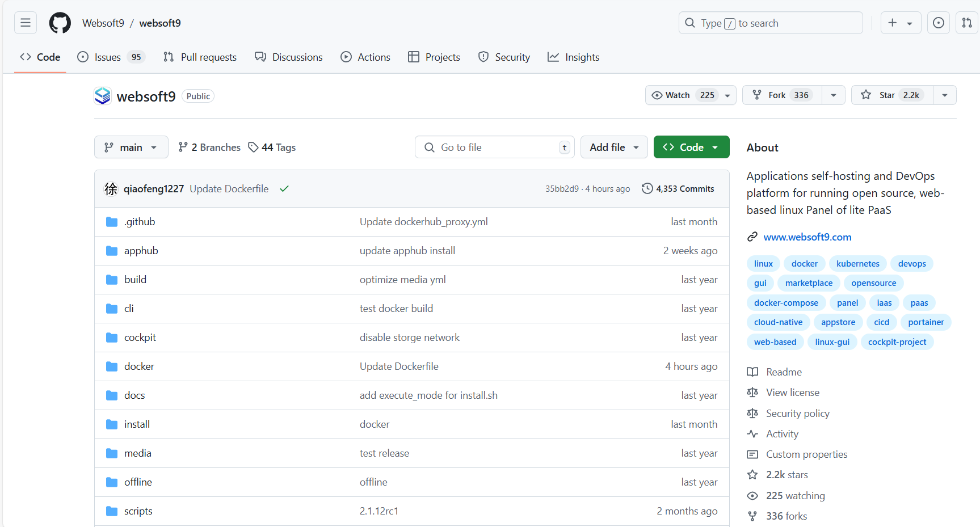980x527 pixels.
Task: Click the cockpit folder icon
Action: coord(112,338)
